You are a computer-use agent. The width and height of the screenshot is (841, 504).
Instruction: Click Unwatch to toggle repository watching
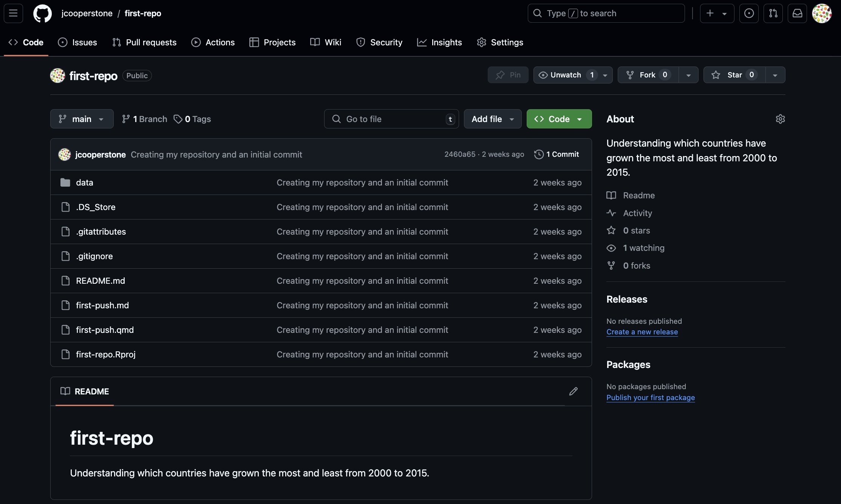click(566, 75)
